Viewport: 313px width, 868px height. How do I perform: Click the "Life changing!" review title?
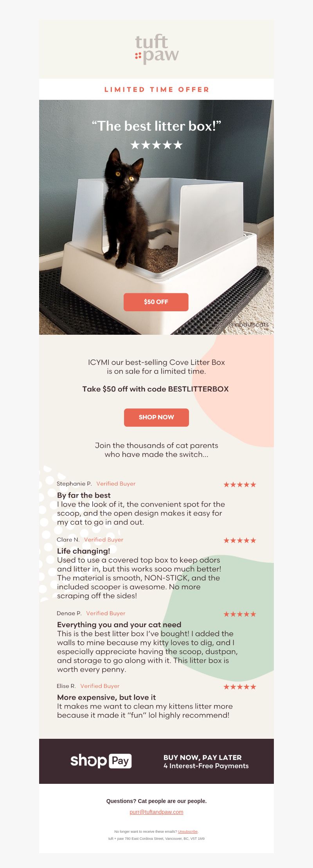pyautogui.click(x=83, y=551)
